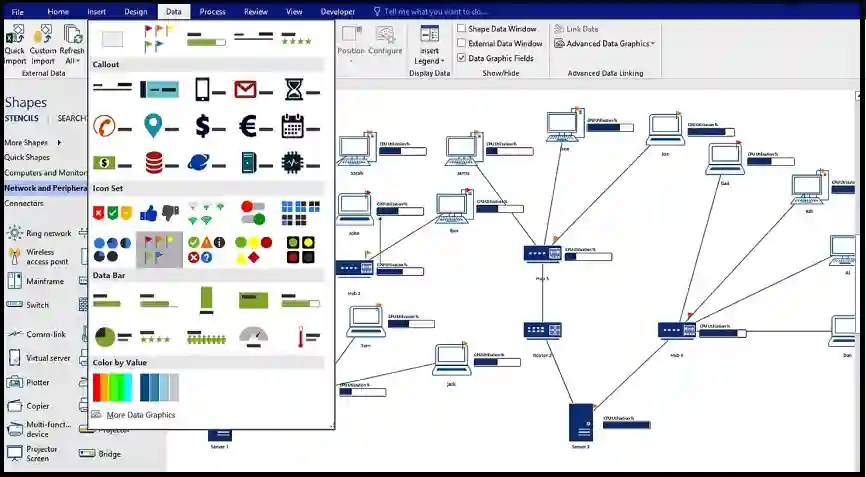This screenshot has height=477, width=866.
Task: Click the Custom Import ribbon button
Action: click(x=43, y=45)
